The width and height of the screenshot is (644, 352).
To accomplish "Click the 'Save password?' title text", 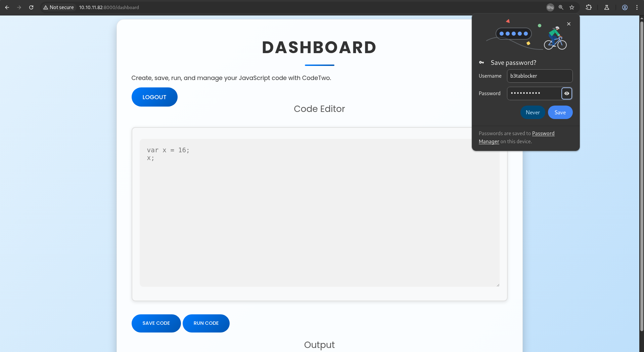I will pos(513,63).
